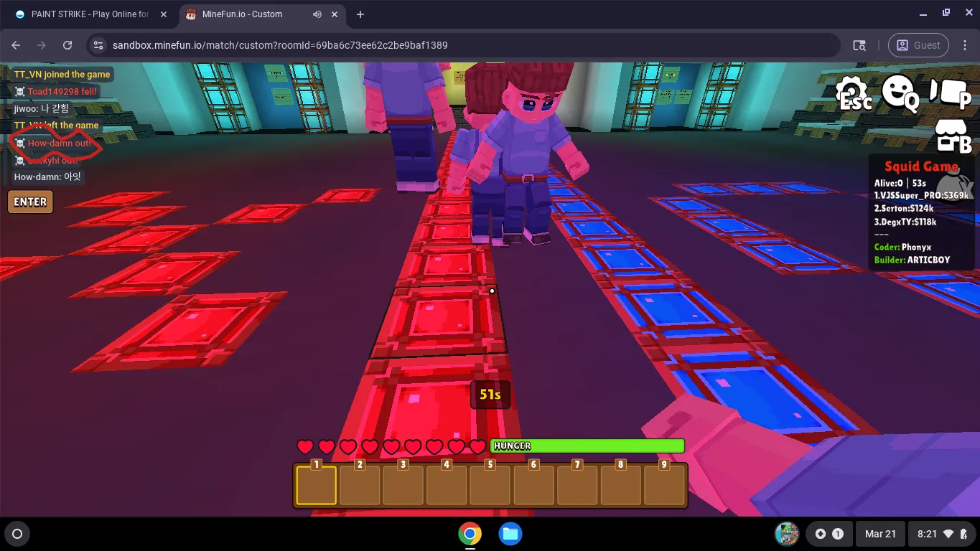Click the "Alive:0 | 53s" status line

900,184
